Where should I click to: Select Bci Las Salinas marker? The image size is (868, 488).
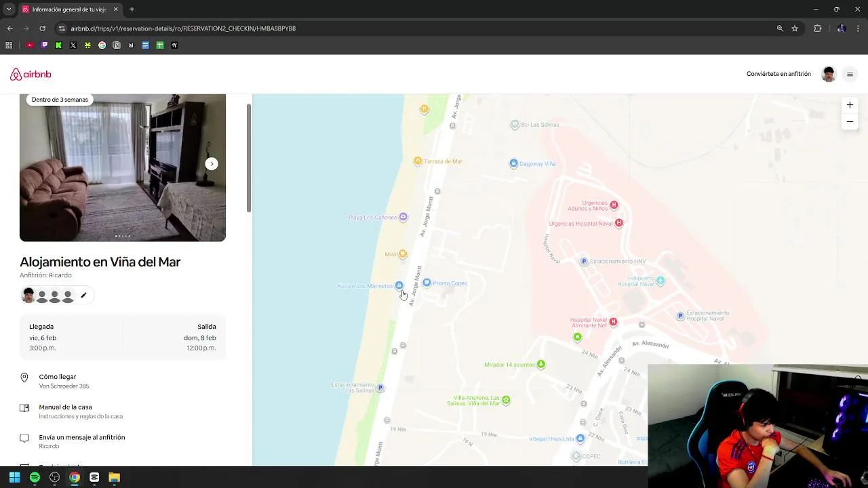point(515,125)
